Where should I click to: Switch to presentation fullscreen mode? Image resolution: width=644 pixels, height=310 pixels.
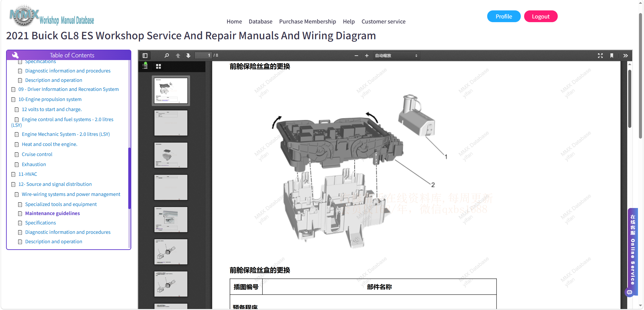pyautogui.click(x=600, y=56)
